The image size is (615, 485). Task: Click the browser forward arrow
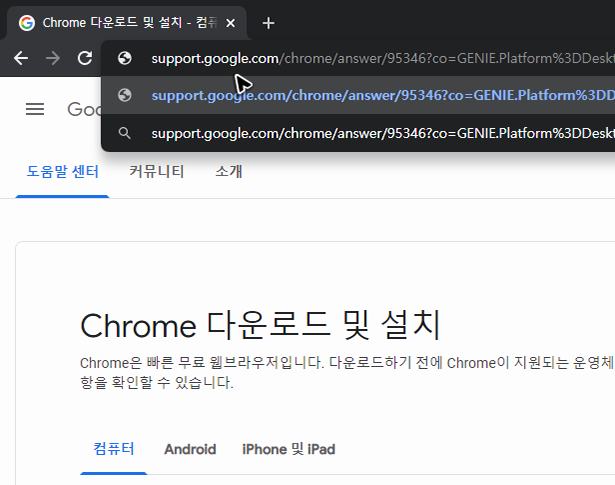click(x=53, y=58)
